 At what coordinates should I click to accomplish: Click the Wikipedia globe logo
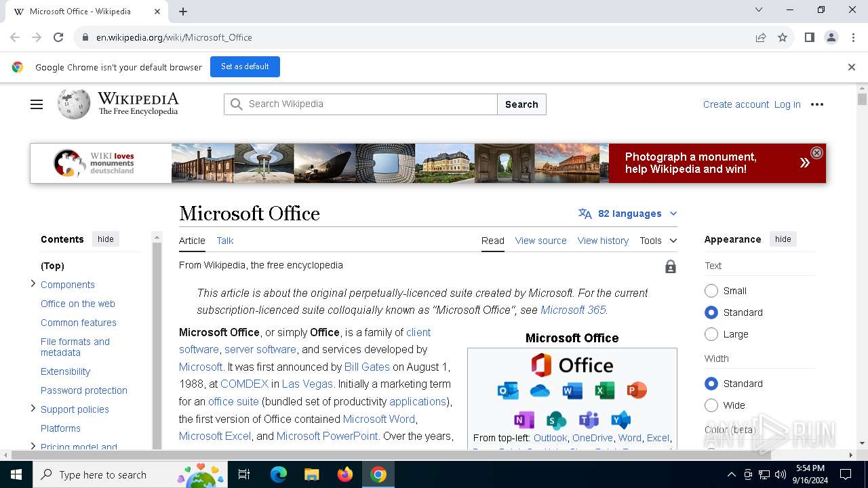click(x=73, y=104)
